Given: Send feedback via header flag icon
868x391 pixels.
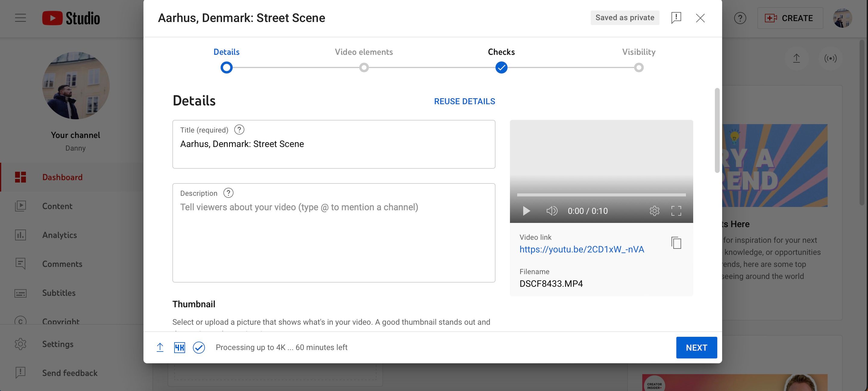Looking at the screenshot, I should [x=676, y=18].
